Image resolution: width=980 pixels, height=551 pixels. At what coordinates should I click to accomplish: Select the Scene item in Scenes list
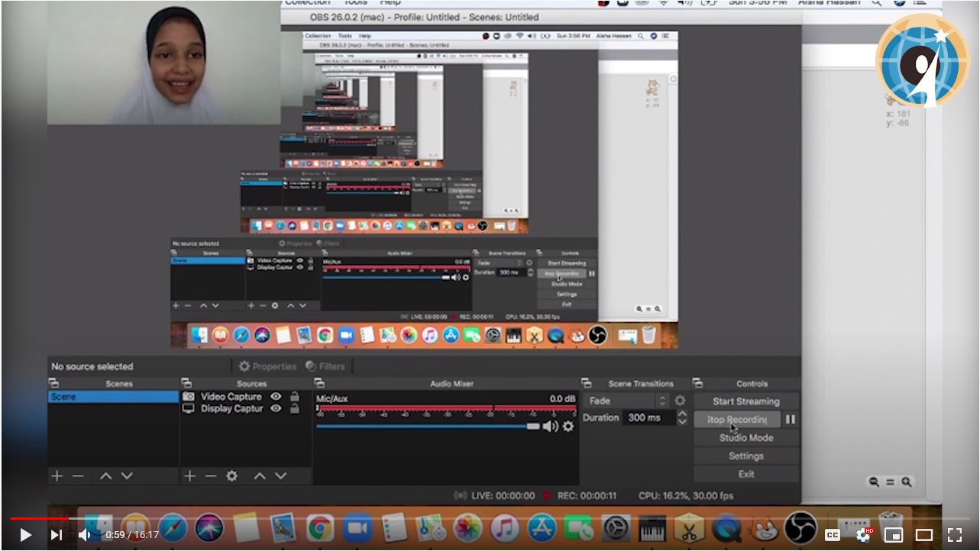click(x=113, y=397)
